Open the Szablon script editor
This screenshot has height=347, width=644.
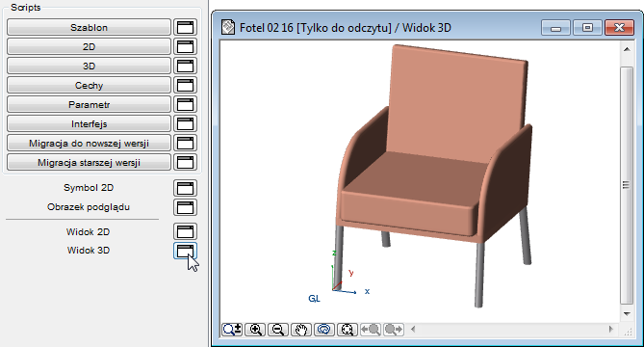[x=89, y=27]
